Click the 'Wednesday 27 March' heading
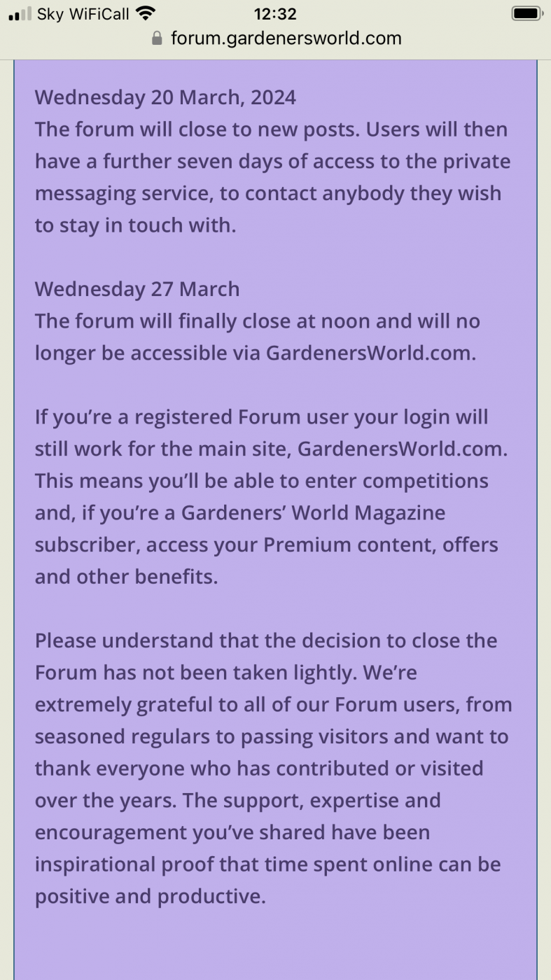551x980 pixels. click(137, 289)
